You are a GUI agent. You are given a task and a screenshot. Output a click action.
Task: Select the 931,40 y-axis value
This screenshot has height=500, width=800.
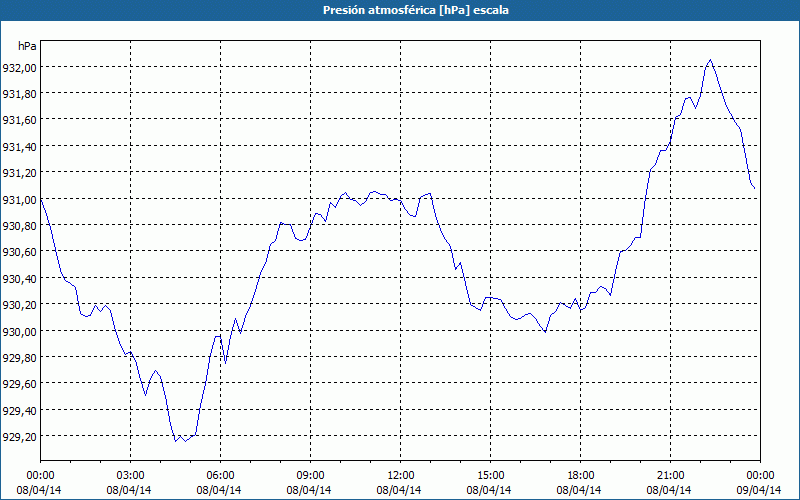[x=19, y=147]
